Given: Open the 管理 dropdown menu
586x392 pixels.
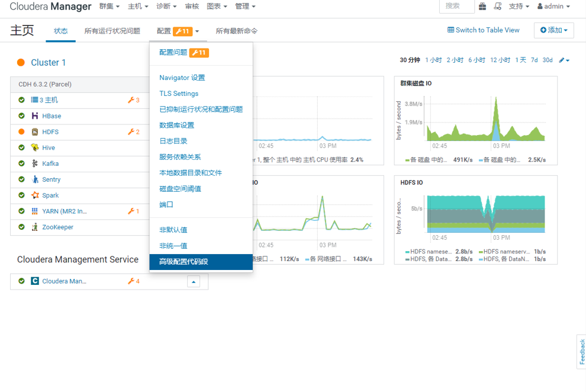Looking at the screenshot, I should [x=245, y=7].
